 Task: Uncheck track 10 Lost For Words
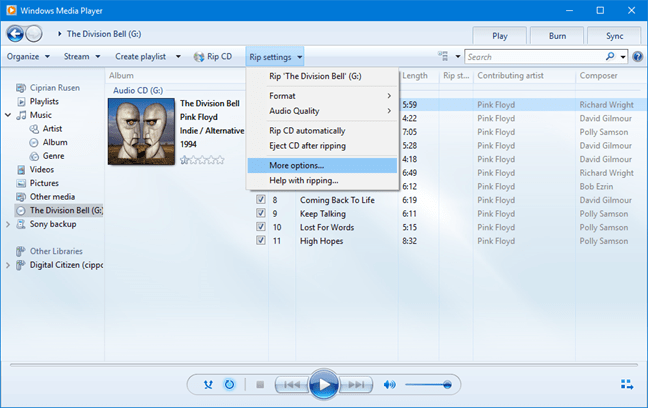point(260,227)
